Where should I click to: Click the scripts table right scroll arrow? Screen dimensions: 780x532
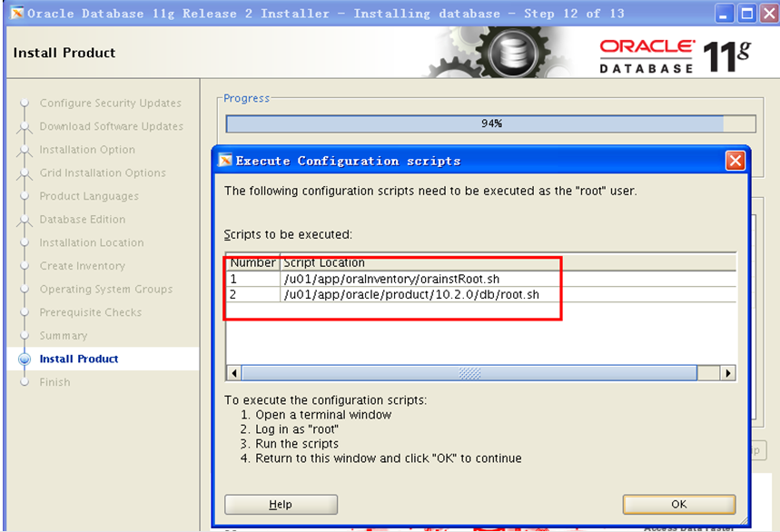pos(727,373)
